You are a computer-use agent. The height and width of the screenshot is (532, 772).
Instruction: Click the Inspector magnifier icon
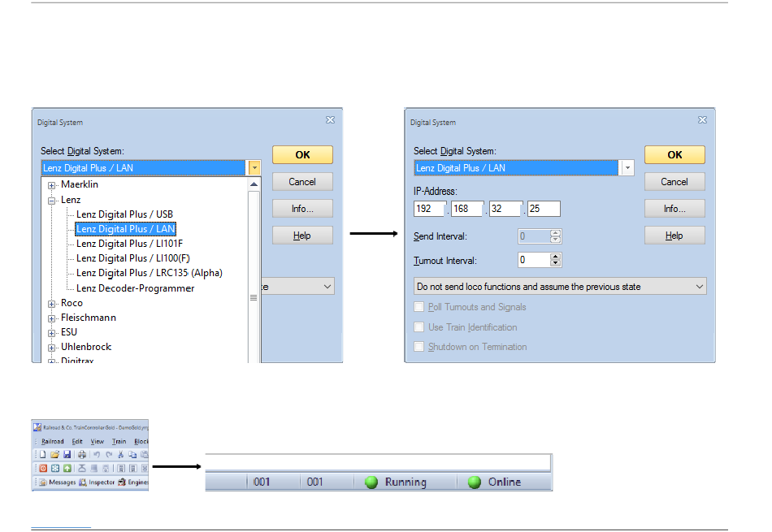(x=83, y=482)
